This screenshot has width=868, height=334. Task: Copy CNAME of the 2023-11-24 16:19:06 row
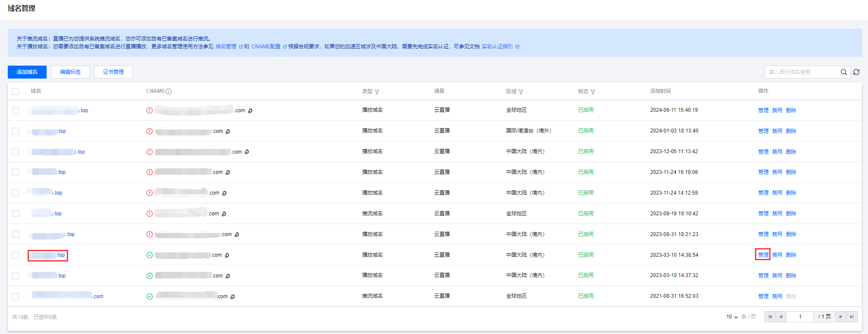click(228, 173)
